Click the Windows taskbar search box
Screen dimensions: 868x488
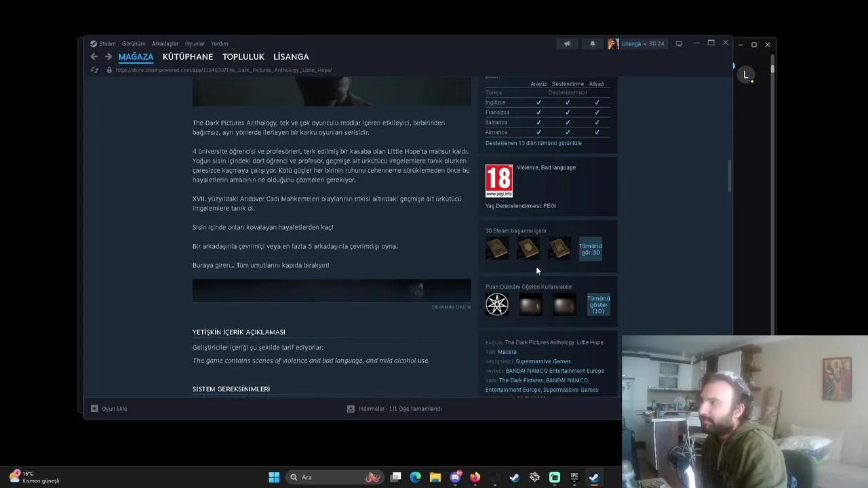pyautogui.click(x=334, y=477)
